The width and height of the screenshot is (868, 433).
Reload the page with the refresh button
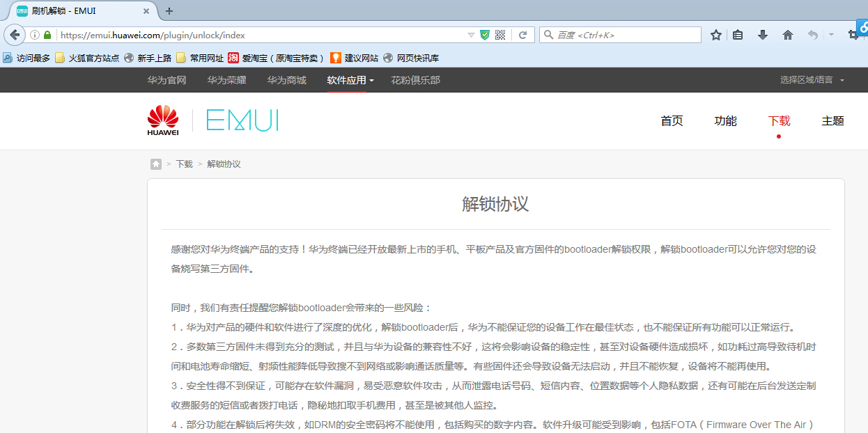tap(522, 35)
